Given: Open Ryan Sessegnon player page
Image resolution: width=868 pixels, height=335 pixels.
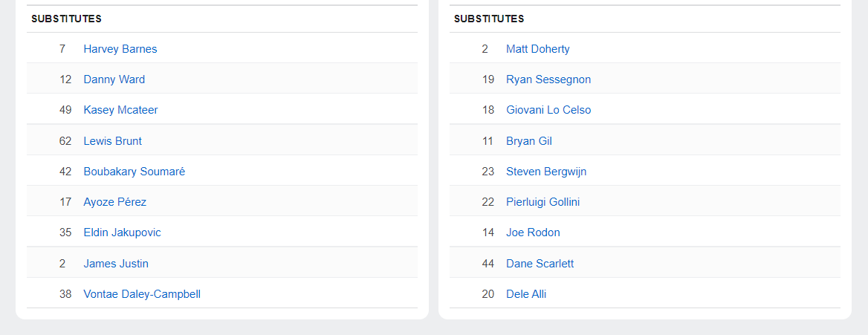Looking at the screenshot, I should tap(548, 79).
